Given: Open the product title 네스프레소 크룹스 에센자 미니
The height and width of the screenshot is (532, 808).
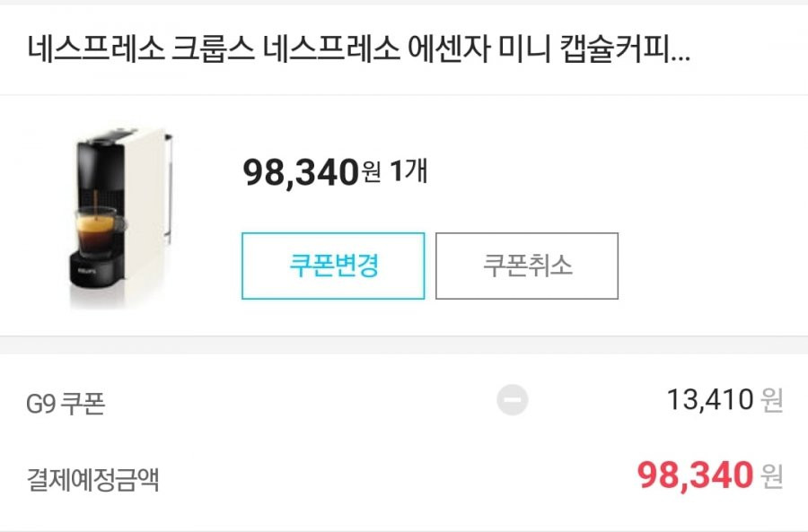Looking at the screenshot, I should point(358,49).
